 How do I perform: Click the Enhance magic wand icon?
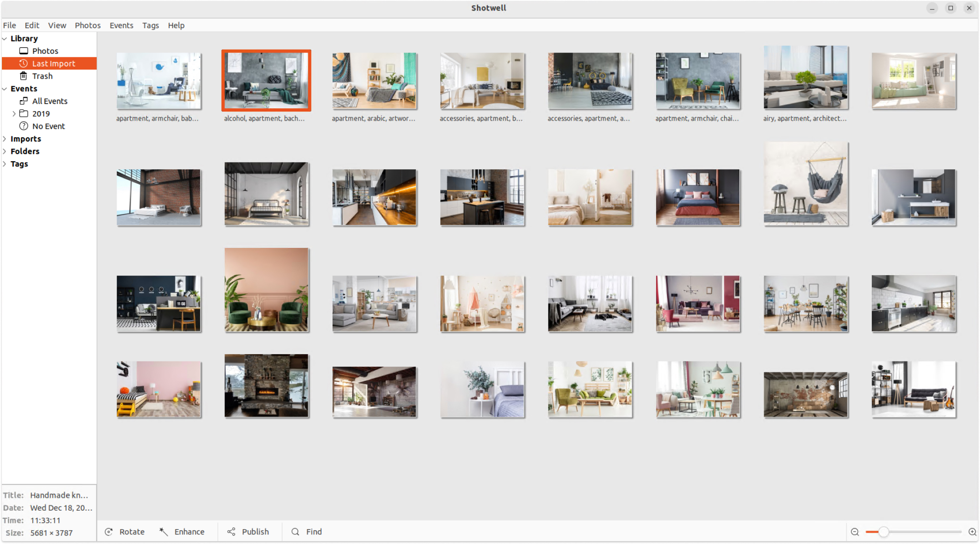click(x=163, y=532)
